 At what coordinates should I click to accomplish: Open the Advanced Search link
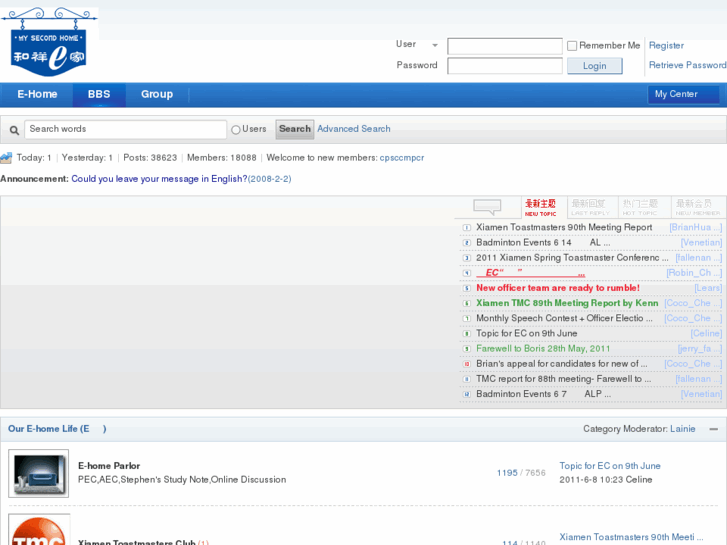[x=354, y=129]
